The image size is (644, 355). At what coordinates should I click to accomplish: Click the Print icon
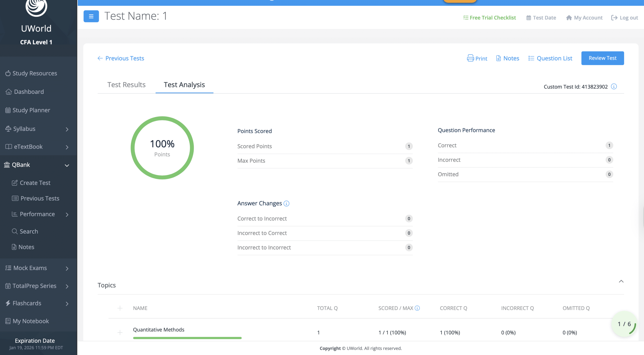point(470,58)
